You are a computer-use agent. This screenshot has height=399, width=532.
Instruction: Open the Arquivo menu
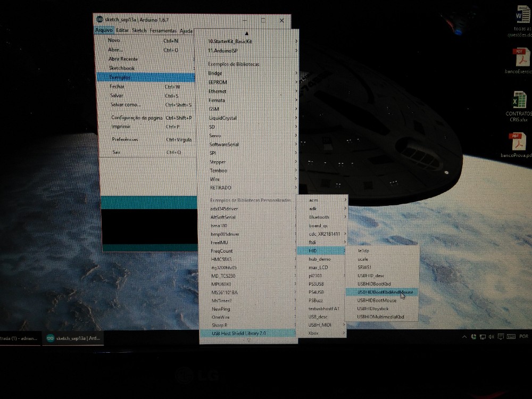click(104, 30)
